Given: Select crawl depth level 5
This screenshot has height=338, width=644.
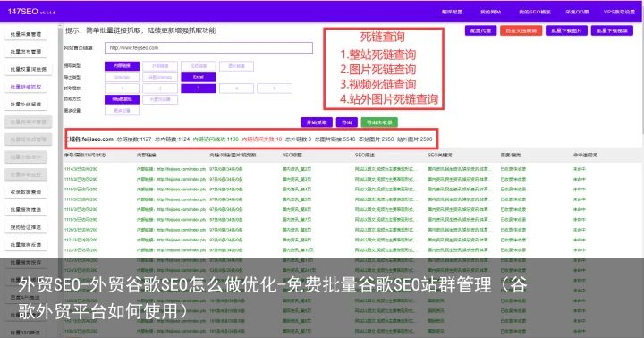Looking at the screenshot, I should 275,89.
